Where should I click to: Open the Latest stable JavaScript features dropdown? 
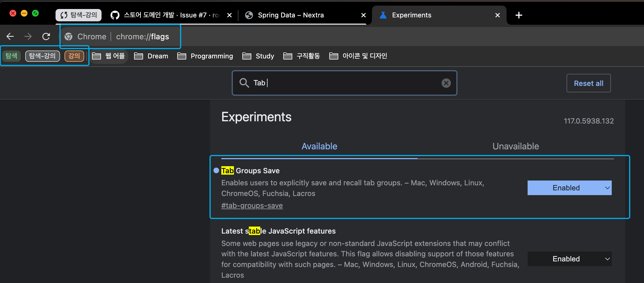(x=569, y=259)
